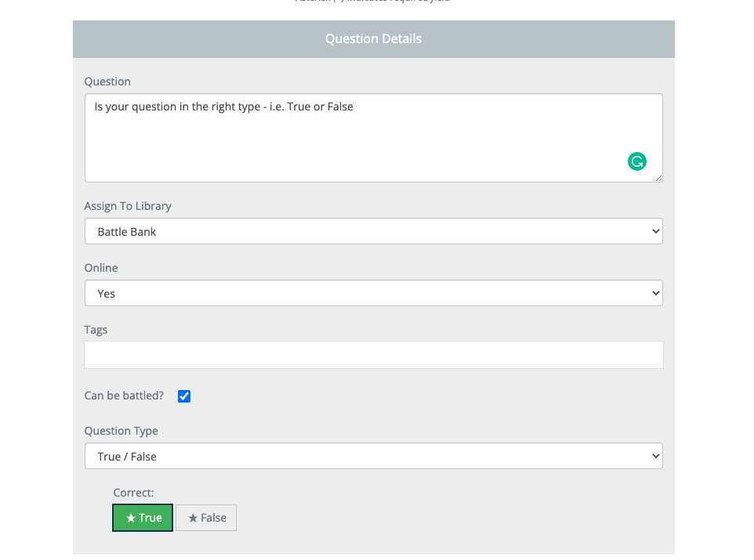
Task: Click the star icon on the True button
Action: pyautogui.click(x=131, y=518)
